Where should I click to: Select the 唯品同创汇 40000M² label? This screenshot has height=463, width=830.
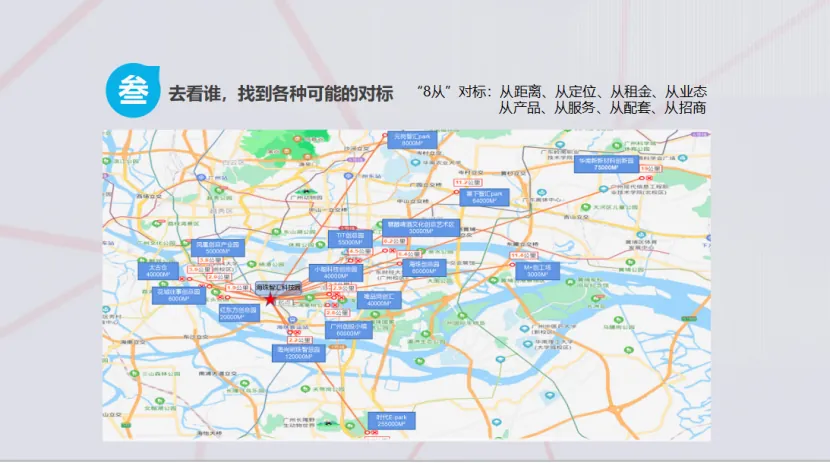coord(379,300)
